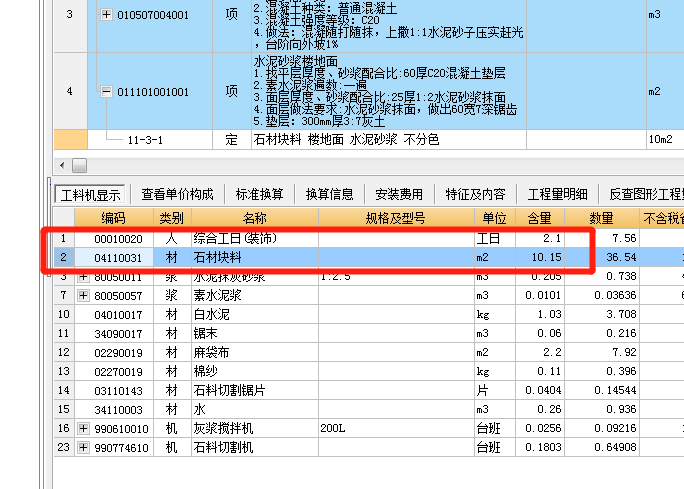Viewport: 684px width, 489px height.
Task: Open 换算信息 tab
Action: pyautogui.click(x=329, y=195)
